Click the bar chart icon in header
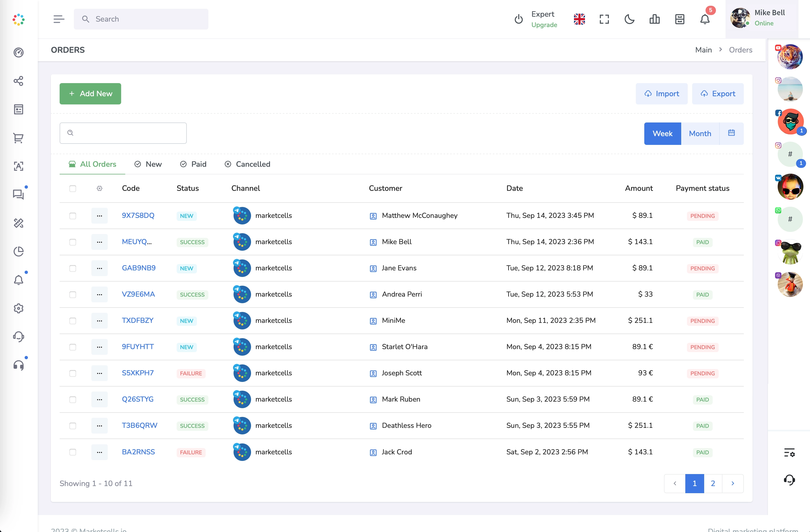The height and width of the screenshot is (532, 810). pos(654,19)
